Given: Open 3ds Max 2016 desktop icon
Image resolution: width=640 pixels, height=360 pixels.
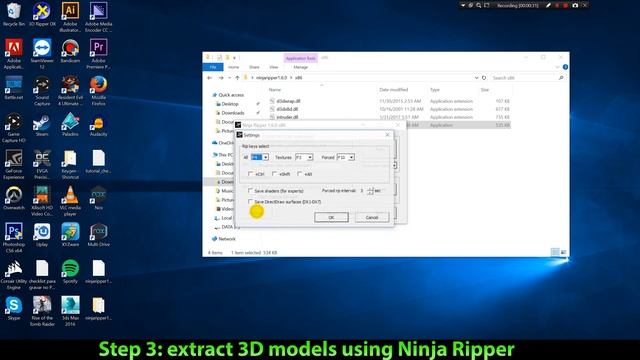Looking at the screenshot, I should coord(70,311).
